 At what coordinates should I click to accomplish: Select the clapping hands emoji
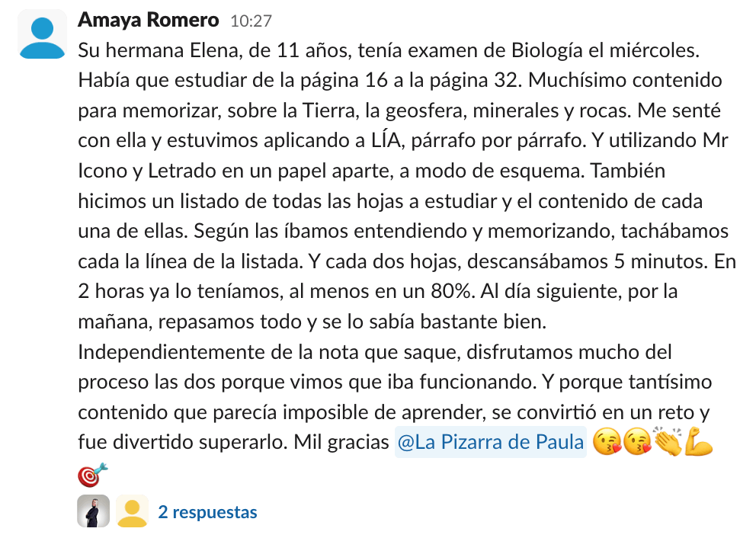click(668, 441)
